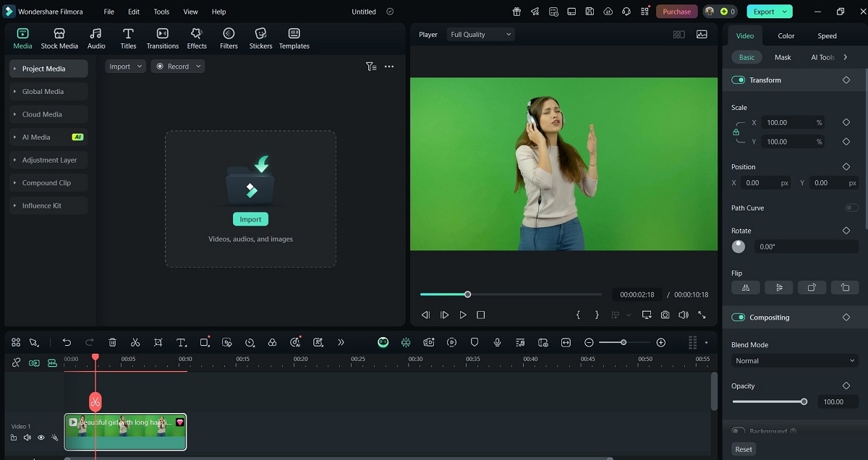Lock the Video 1 track
868x460 pixels.
tap(14, 438)
